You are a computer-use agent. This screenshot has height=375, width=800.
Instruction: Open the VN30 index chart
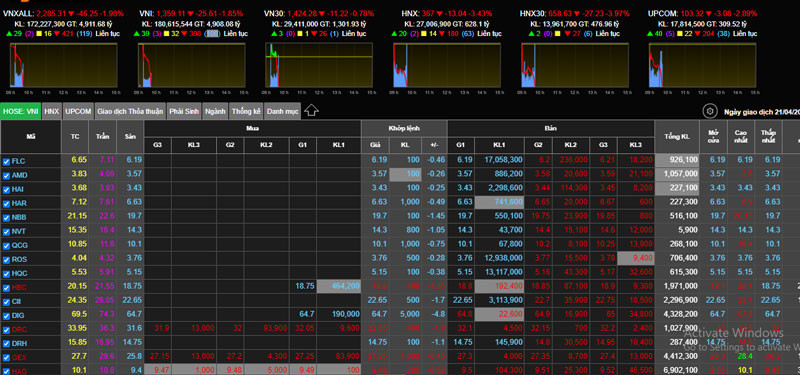(x=319, y=66)
